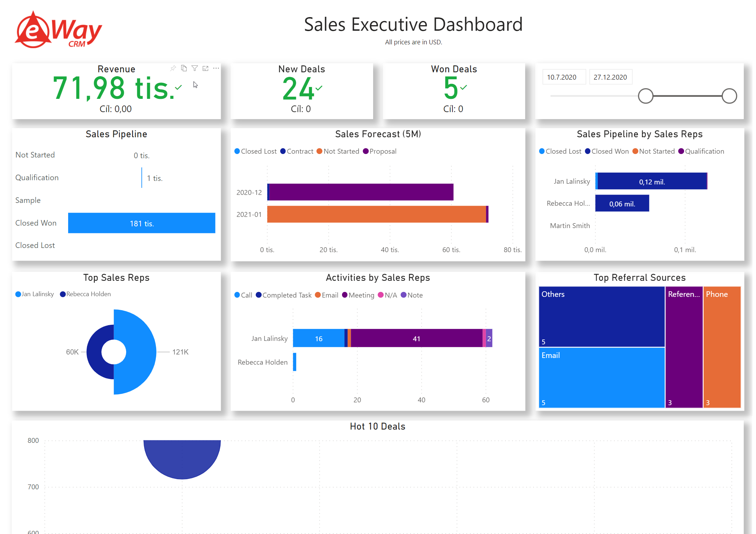Click Not Started row in Sales Pipeline
This screenshot has width=756, height=534.
(115, 155)
